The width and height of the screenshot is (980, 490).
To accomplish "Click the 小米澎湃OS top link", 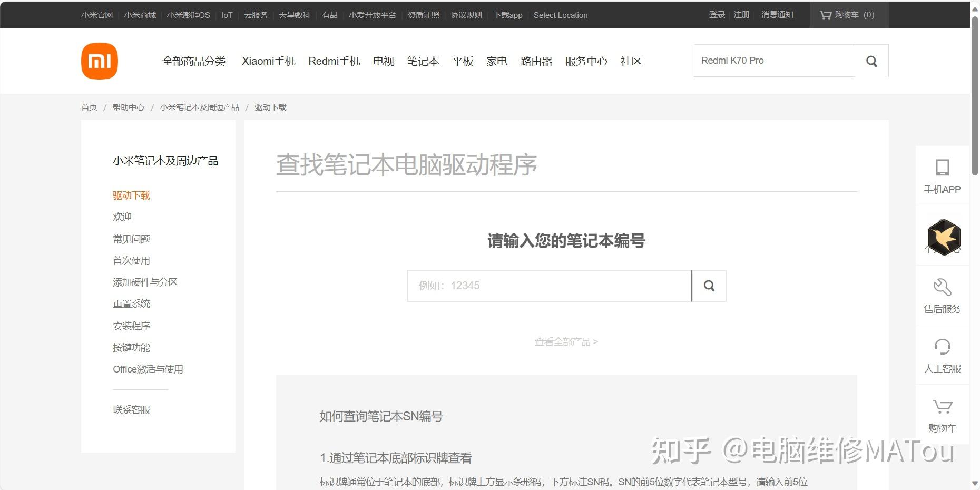I will [188, 15].
